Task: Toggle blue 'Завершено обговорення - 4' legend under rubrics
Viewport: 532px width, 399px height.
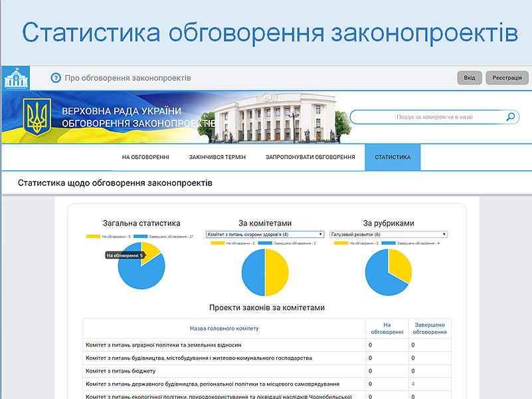Action: click(x=410, y=243)
